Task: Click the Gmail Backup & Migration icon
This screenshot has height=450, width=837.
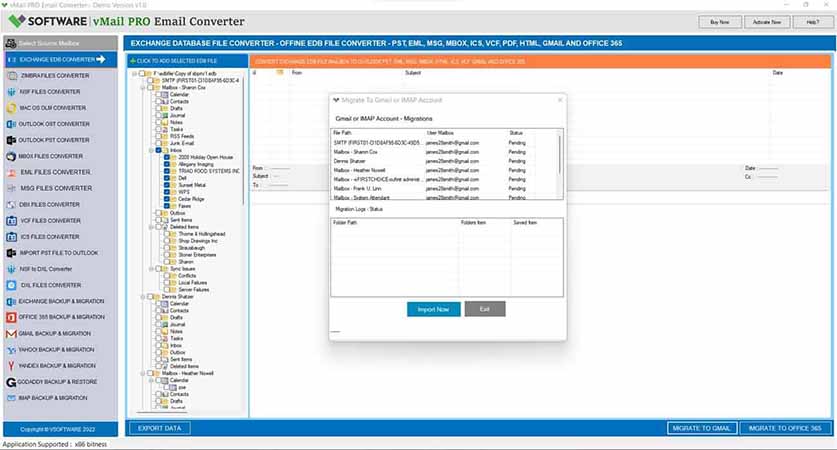Action: [12, 334]
